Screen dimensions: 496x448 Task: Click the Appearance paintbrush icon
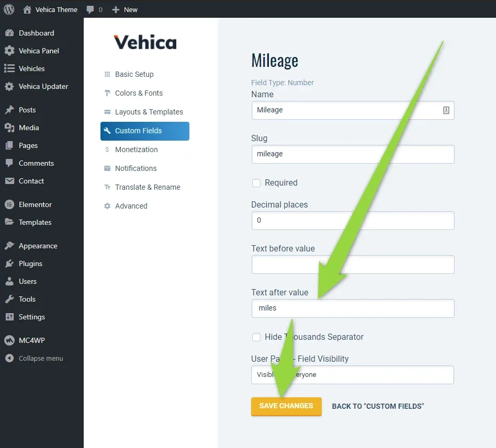pos(9,246)
